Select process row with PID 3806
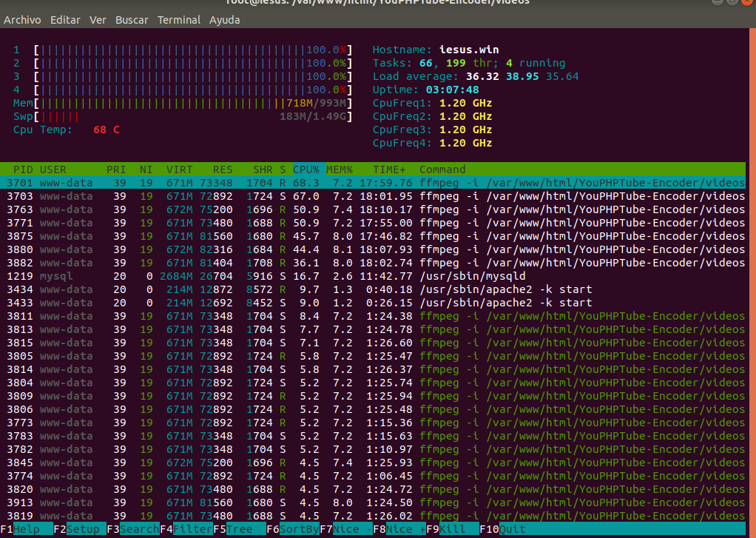The image size is (756, 538). (x=373, y=409)
